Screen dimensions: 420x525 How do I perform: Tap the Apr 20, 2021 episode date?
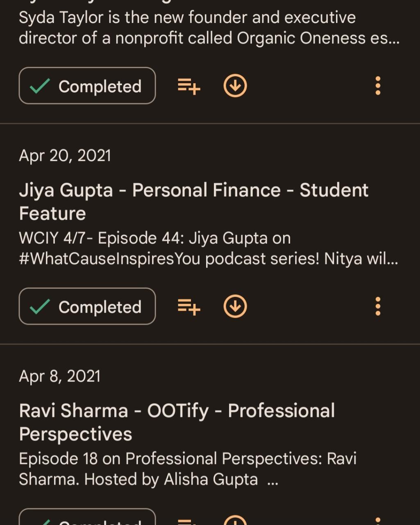click(65, 156)
